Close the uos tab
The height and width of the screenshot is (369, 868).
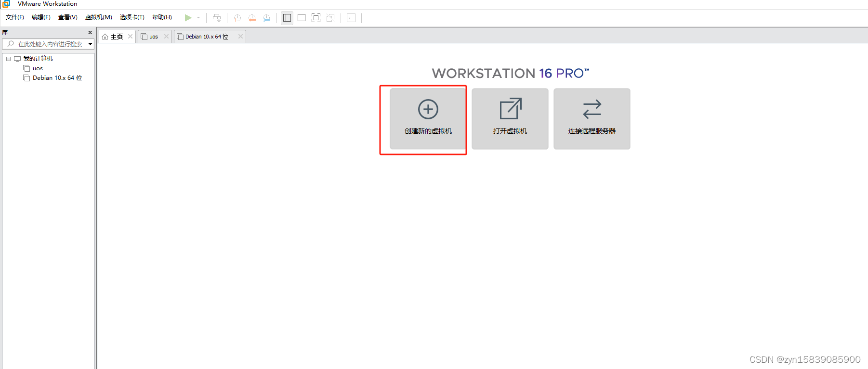166,37
